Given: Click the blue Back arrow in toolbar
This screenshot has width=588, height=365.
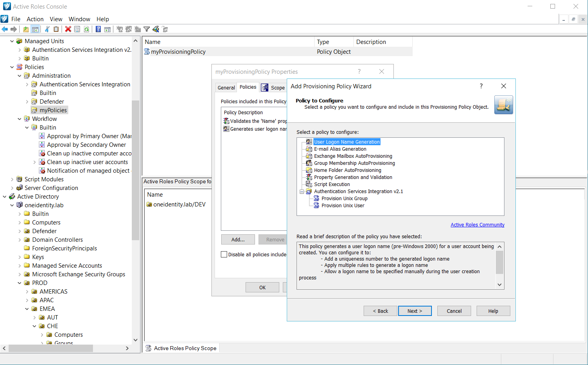Looking at the screenshot, I should [5, 29].
